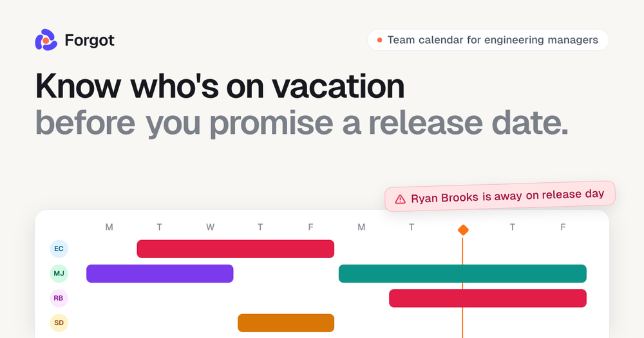Select the last F day column header
Image resolution: width=644 pixels, height=338 pixels.
[563, 227]
